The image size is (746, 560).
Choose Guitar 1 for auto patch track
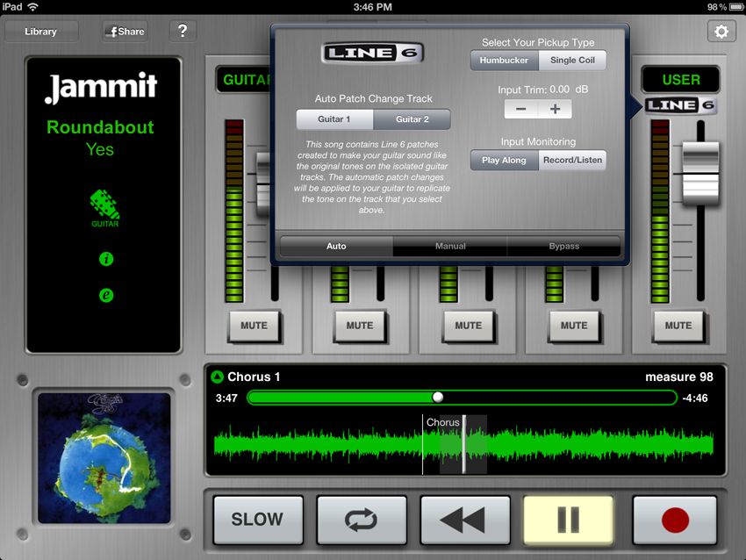334,119
